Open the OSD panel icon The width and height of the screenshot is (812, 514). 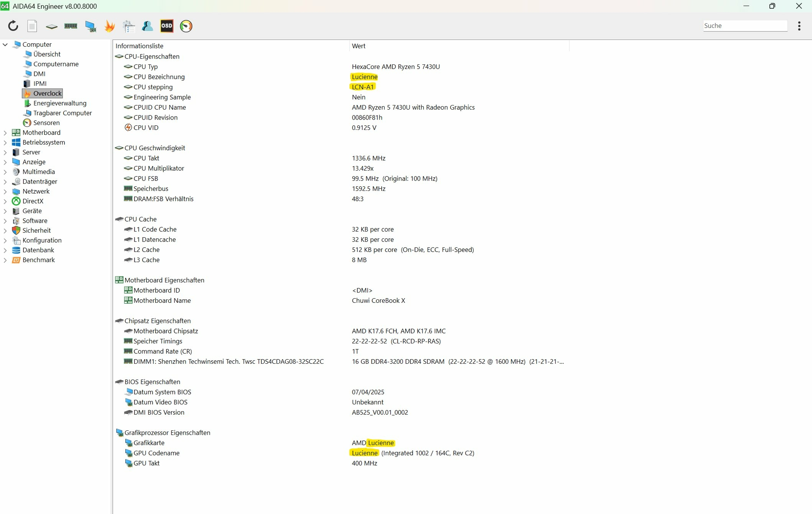(x=167, y=26)
